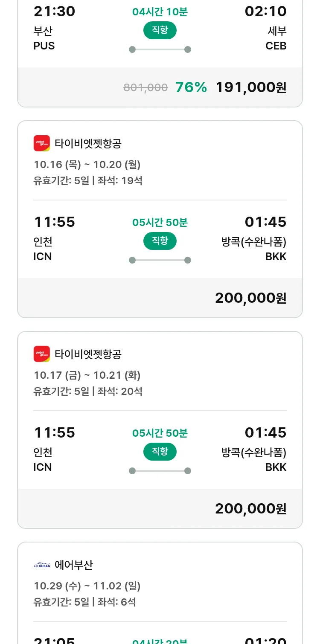Click the crossed-out 801,000 original price
Image resolution: width=320 pixels, height=644 pixels.
coord(145,88)
